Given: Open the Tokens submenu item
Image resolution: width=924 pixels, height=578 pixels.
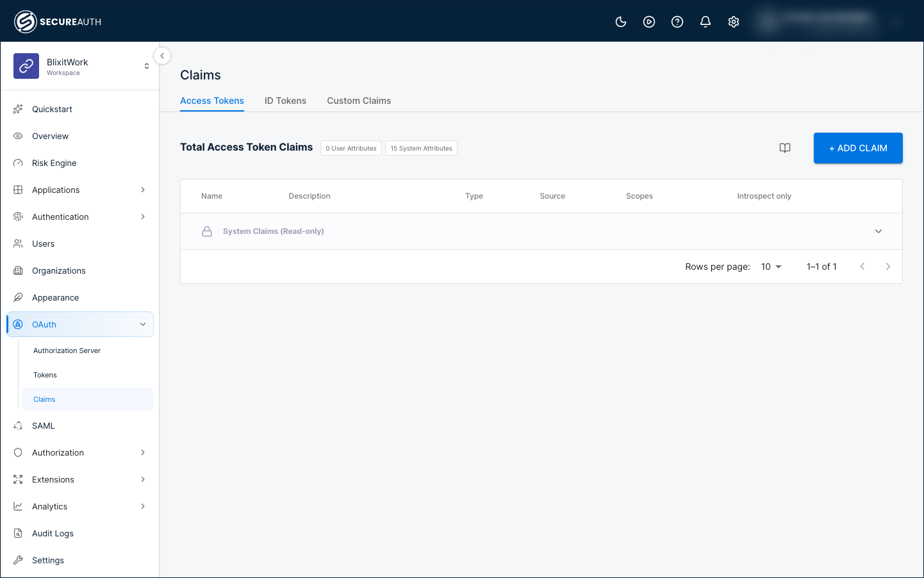Looking at the screenshot, I should pyautogui.click(x=45, y=375).
